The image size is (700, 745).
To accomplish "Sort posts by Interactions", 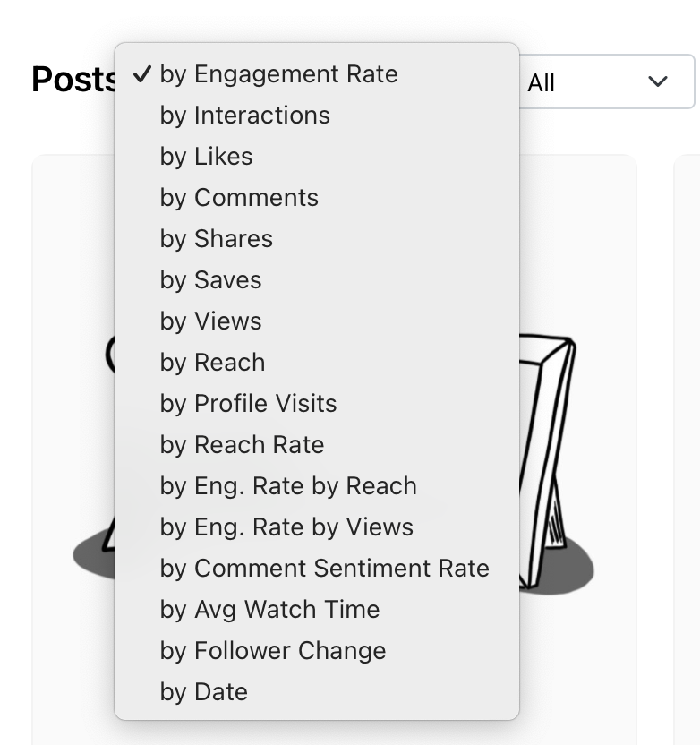I will [243, 116].
